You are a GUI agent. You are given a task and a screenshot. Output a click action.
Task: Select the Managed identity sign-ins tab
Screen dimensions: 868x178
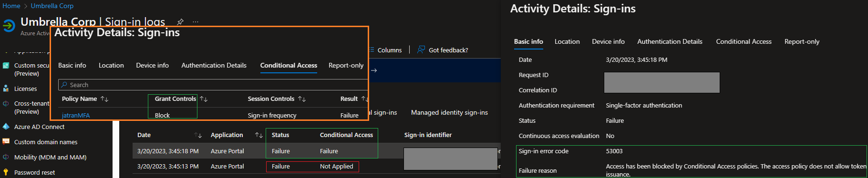449,112
